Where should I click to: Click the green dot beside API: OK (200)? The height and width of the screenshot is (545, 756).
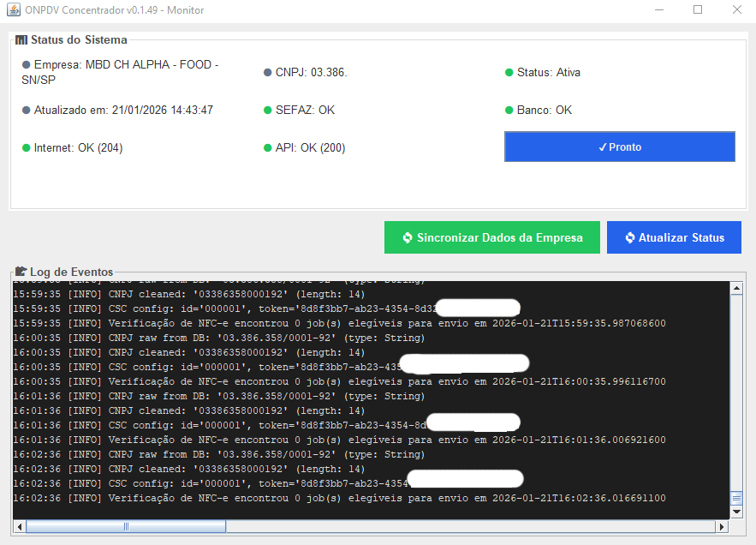[x=268, y=148]
